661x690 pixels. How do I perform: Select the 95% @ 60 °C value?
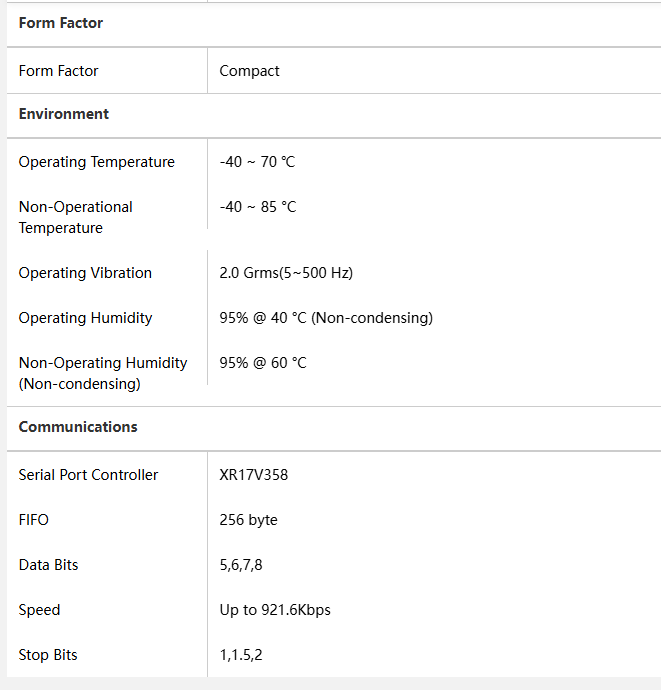263,363
